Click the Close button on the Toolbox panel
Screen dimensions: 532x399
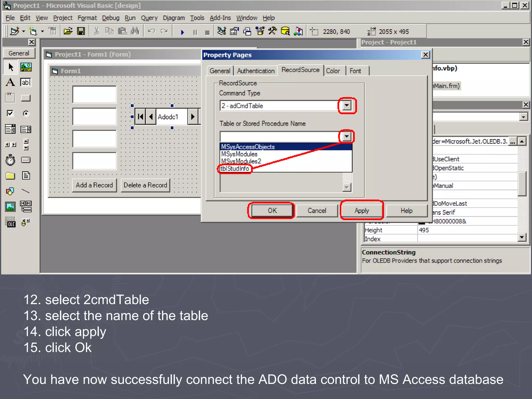click(x=32, y=42)
